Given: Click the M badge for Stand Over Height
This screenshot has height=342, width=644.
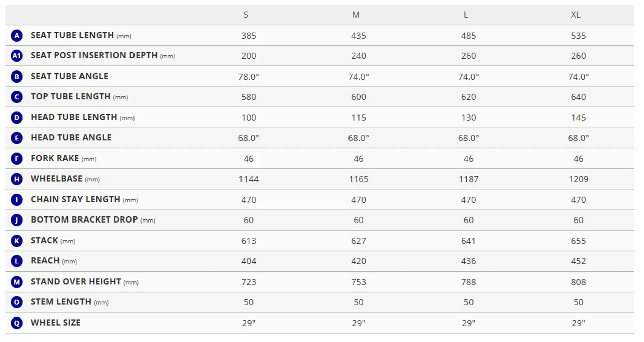Looking at the screenshot, I should [17, 282].
